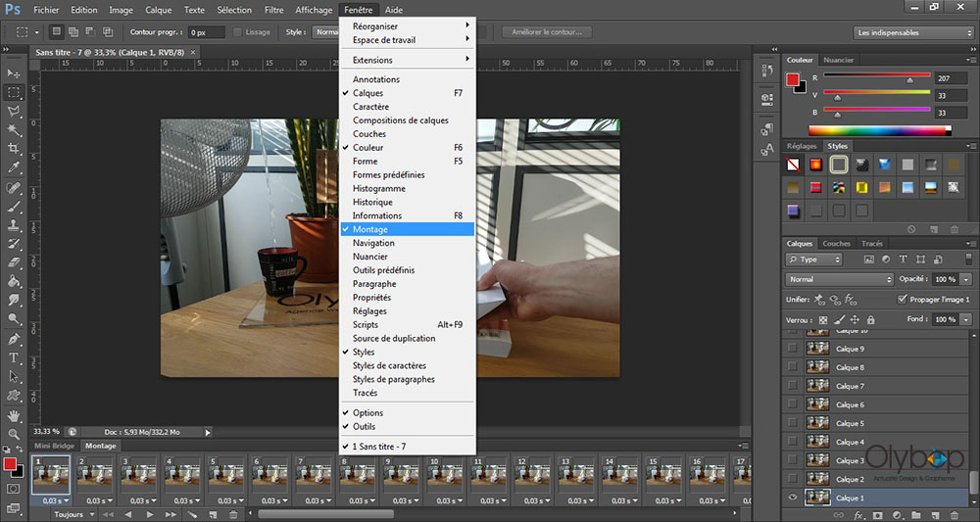The image size is (980, 522).
Task: Show Calque 9 via visibility box
Action: [x=793, y=348]
